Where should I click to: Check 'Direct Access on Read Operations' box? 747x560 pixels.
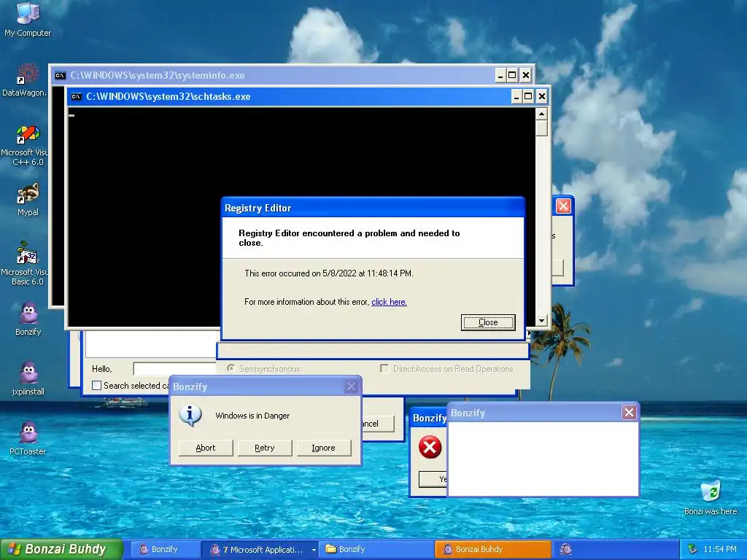click(x=384, y=368)
